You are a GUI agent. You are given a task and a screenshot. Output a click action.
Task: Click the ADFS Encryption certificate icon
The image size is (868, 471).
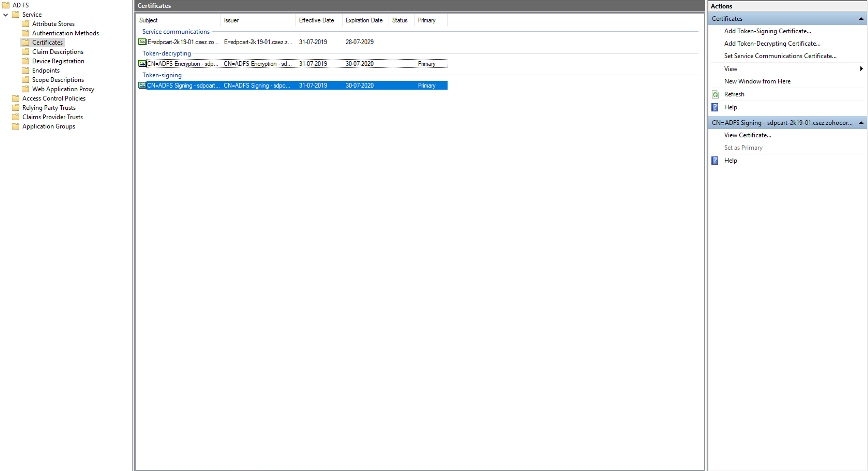click(x=142, y=64)
